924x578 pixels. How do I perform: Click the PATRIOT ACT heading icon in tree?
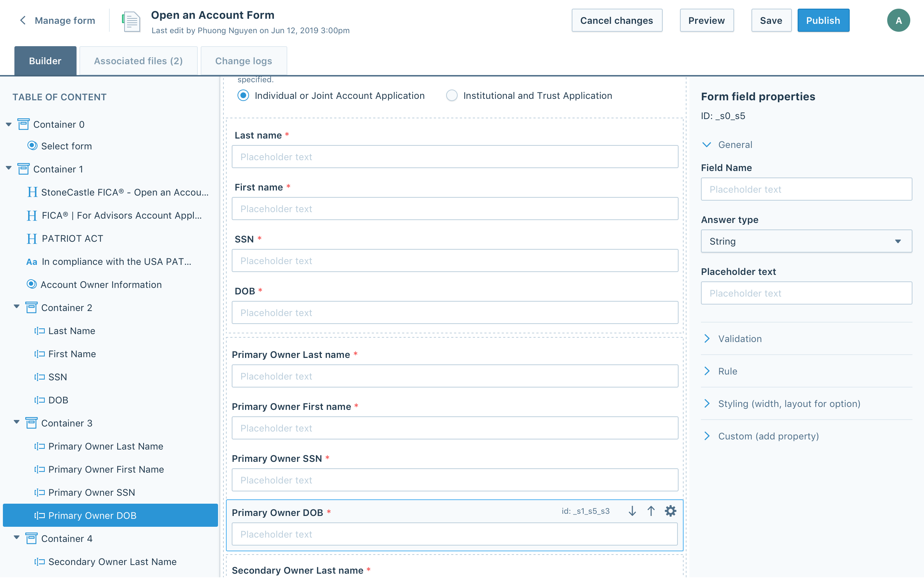tap(32, 238)
